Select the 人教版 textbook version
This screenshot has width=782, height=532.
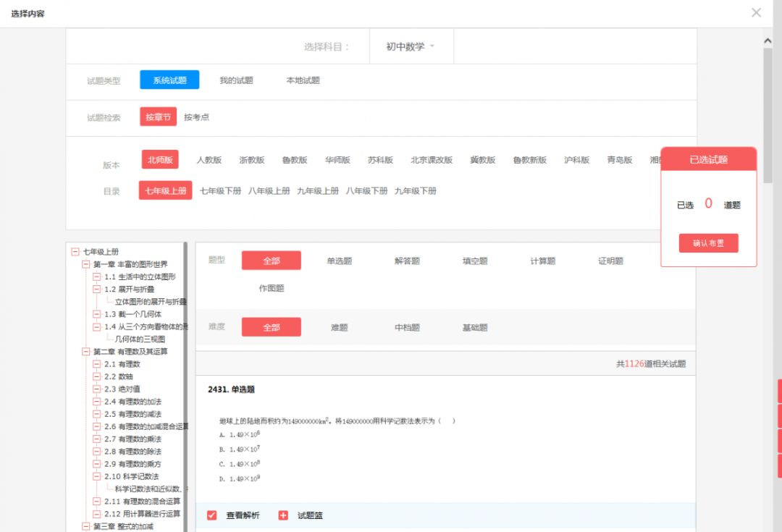pyautogui.click(x=209, y=160)
